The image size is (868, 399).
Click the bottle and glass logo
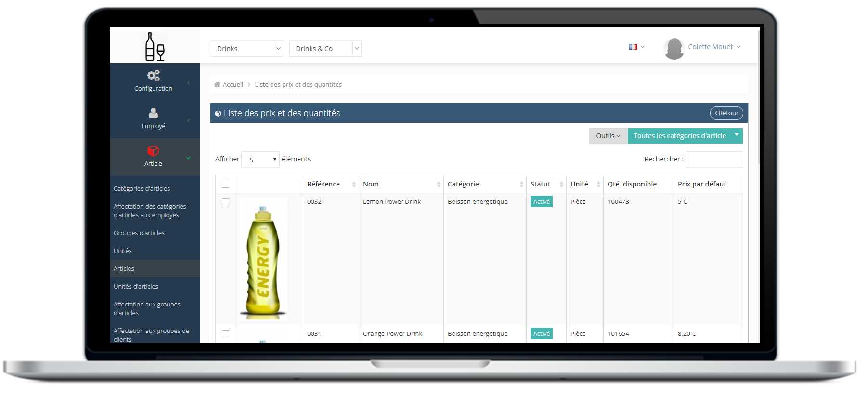click(155, 47)
